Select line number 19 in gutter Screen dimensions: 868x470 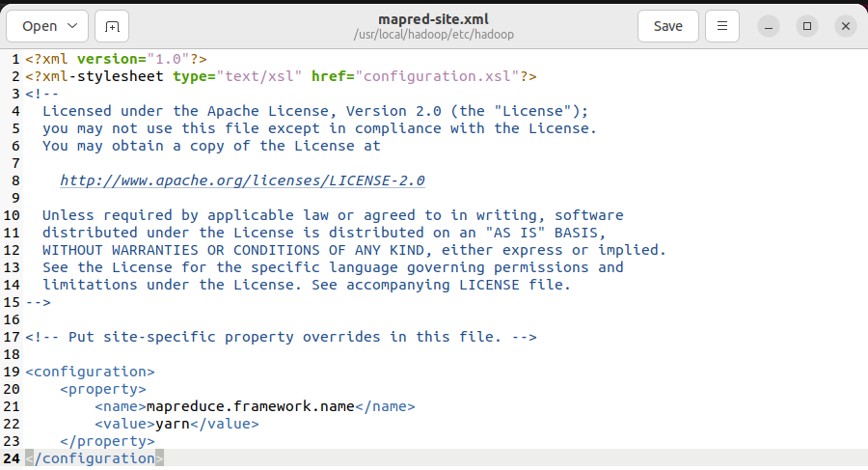coord(12,372)
